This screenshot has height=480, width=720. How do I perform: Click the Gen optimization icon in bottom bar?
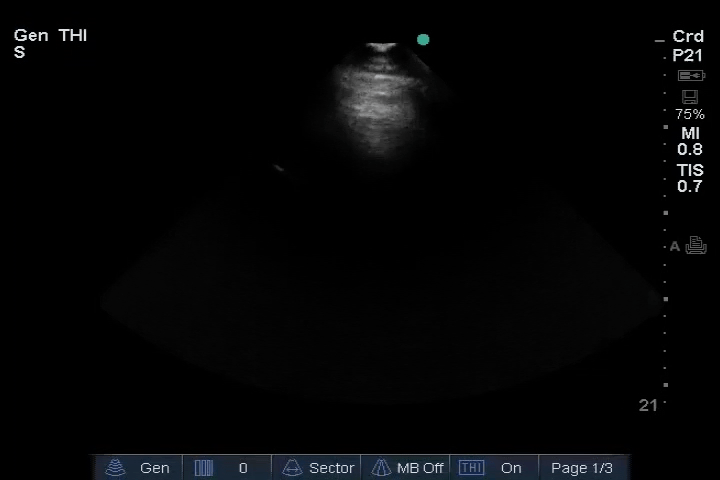116,468
